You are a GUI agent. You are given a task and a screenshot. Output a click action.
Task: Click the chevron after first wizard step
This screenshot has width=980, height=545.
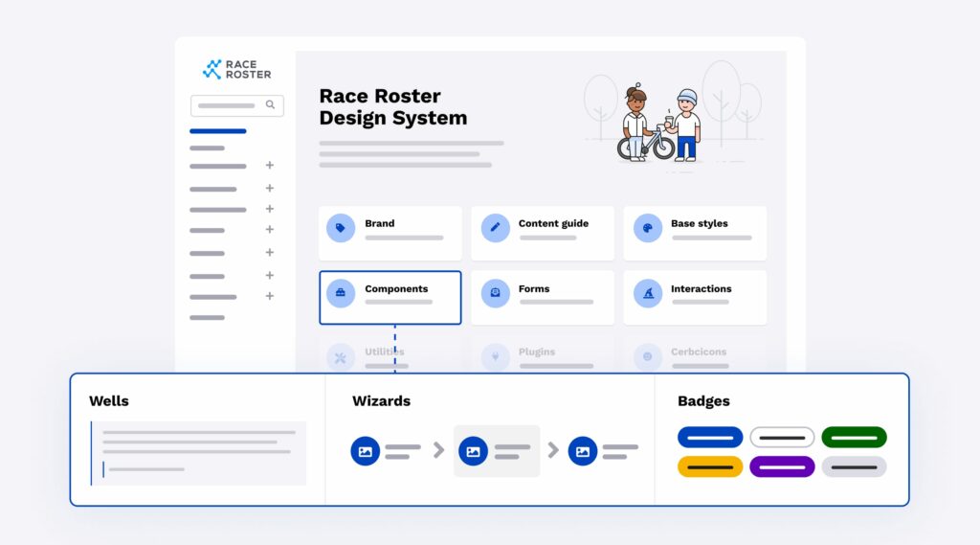pyautogui.click(x=438, y=450)
